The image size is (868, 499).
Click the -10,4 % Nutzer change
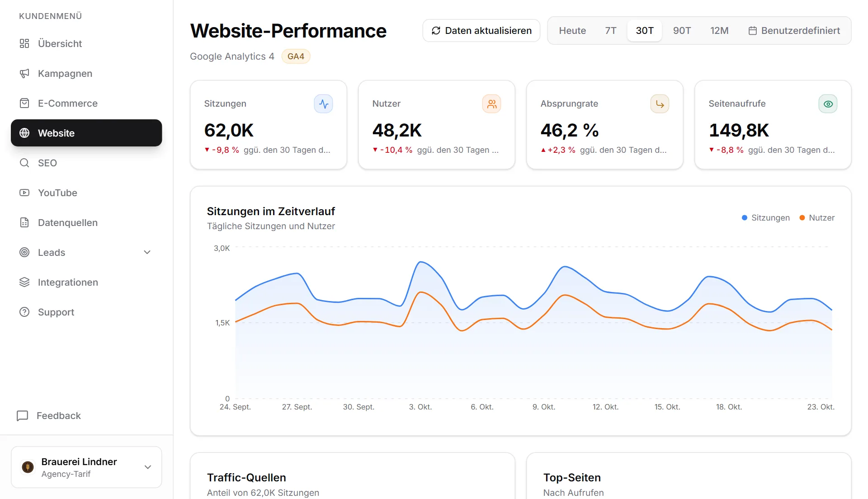click(392, 150)
